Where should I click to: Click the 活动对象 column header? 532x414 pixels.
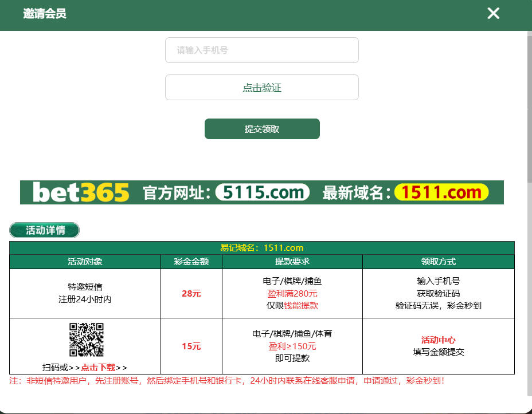(85, 262)
